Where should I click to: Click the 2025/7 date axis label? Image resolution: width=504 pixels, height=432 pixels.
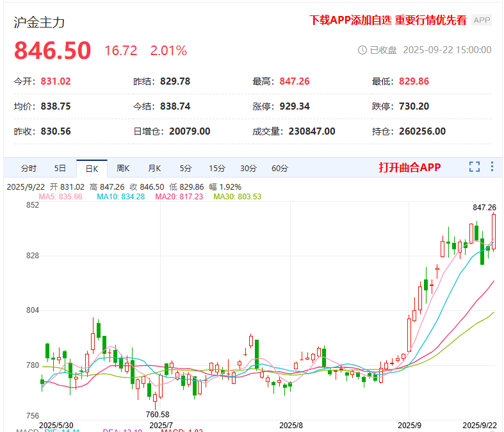point(161,425)
